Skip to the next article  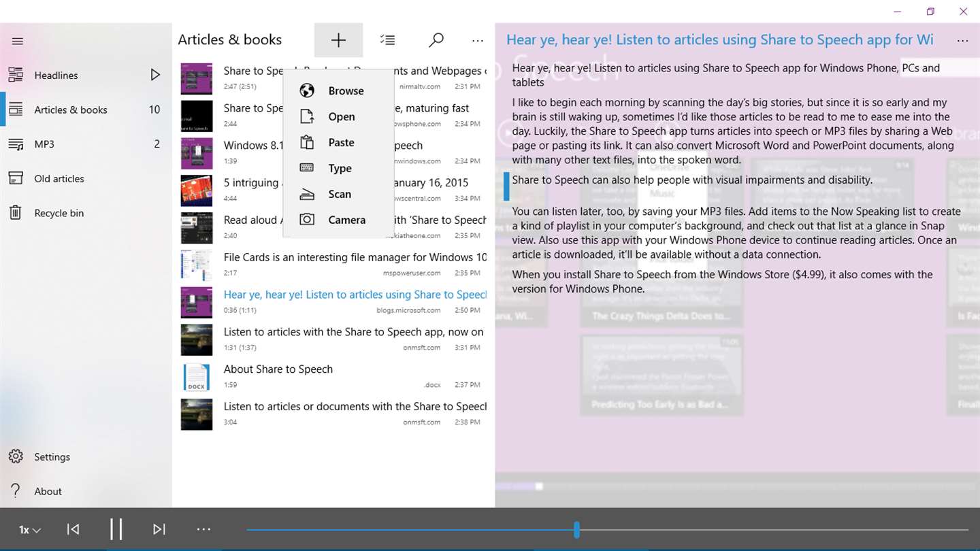[x=159, y=529]
